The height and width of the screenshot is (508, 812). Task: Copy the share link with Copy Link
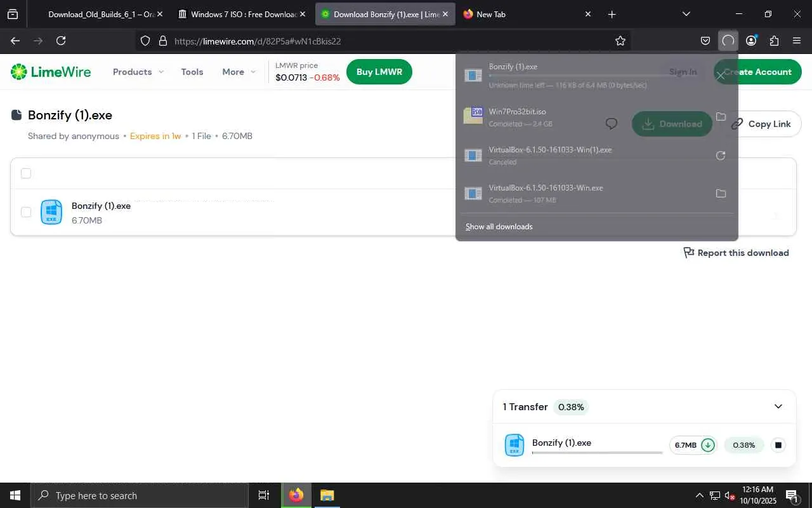tap(761, 124)
